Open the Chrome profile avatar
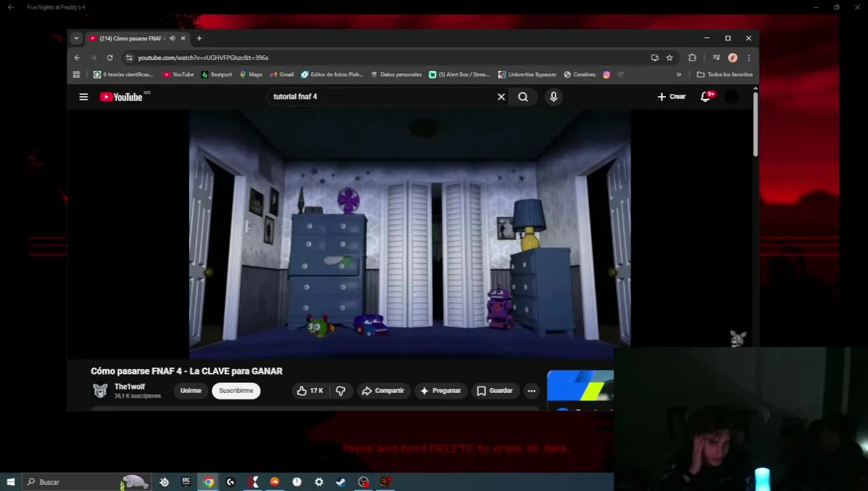The image size is (868, 491). (732, 58)
